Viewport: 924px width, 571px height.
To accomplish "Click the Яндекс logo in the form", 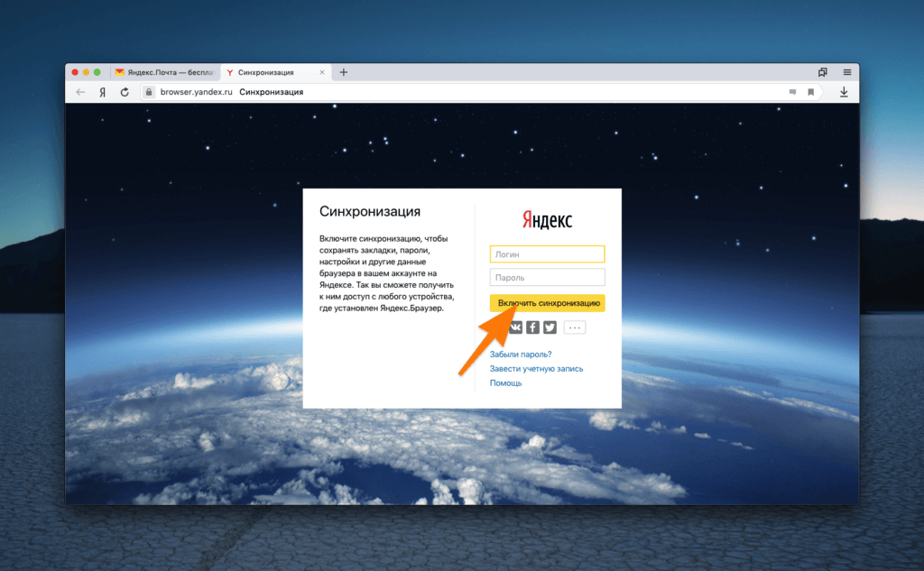I will click(x=548, y=220).
